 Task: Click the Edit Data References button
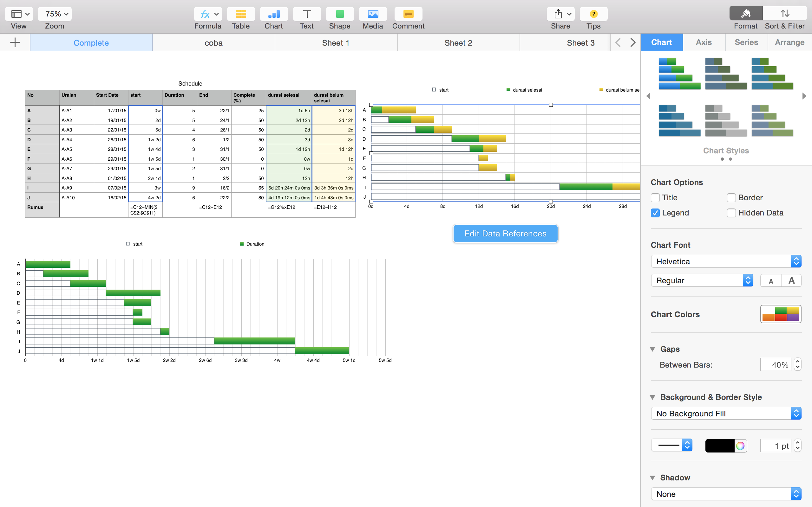click(x=505, y=234)
